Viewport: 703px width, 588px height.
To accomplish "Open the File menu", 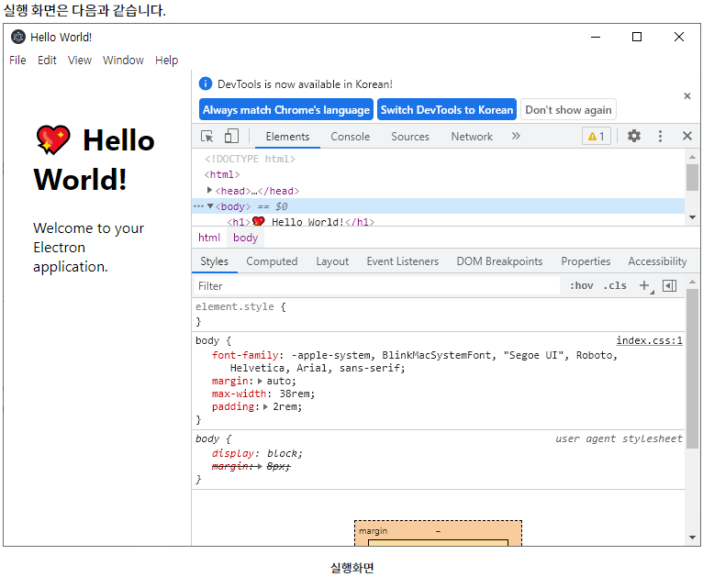I will tap(17, 60).
